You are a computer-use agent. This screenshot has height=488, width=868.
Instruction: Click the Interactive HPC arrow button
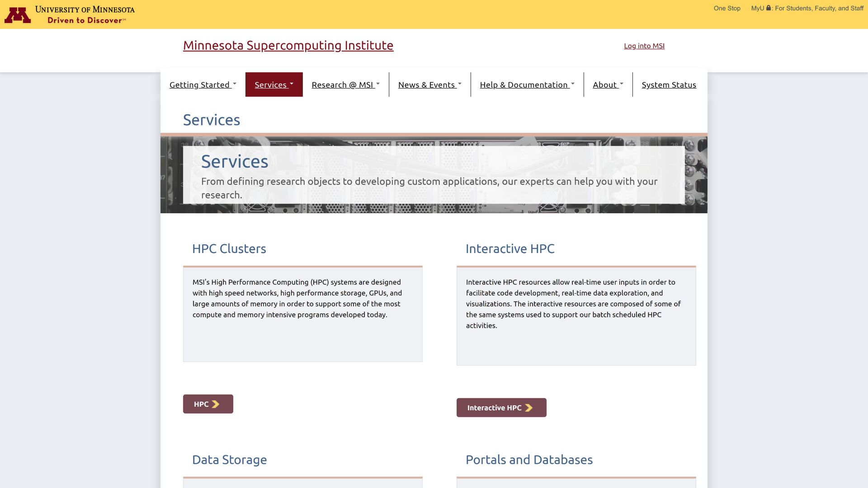tap(501, 408)
